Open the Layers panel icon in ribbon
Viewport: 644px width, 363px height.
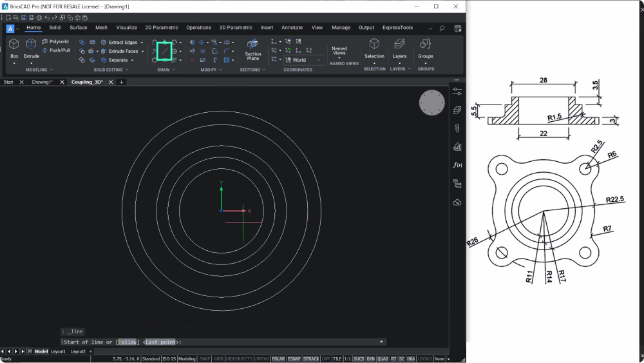pyautogui.click(x=399, y=48)
